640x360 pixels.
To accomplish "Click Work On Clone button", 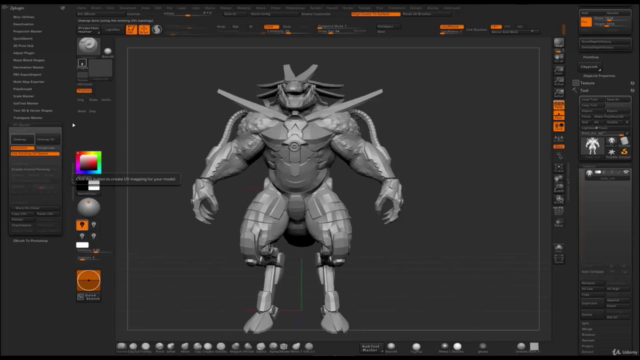I will (35, 208).
